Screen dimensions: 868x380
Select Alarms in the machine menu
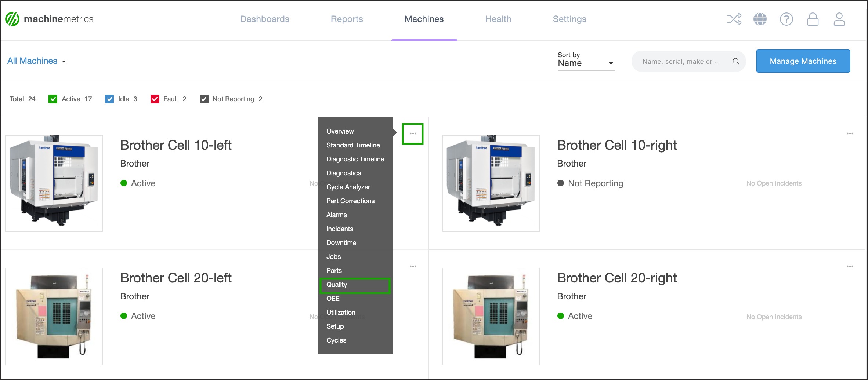point(336,215)
